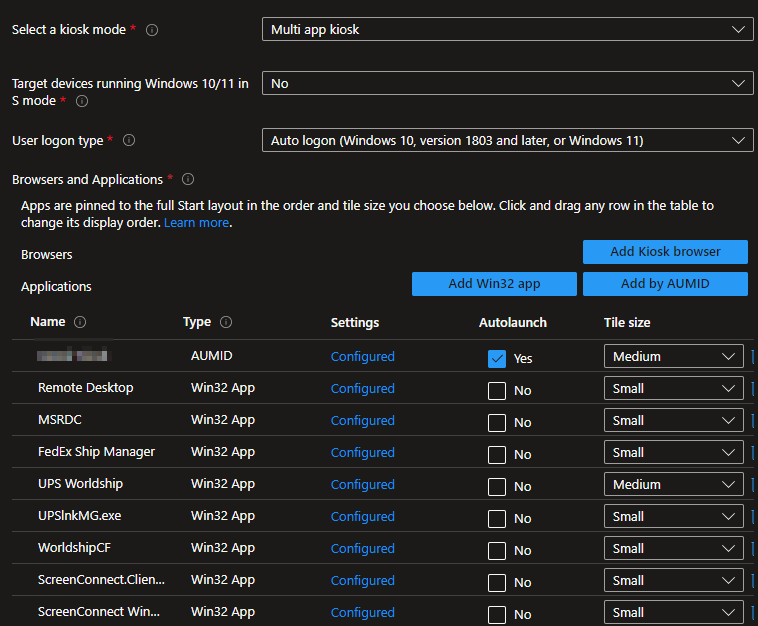758x626 pixels.
Task: Check Autolaunch box for FedEx Ship Manager
Action: point(497,454)
